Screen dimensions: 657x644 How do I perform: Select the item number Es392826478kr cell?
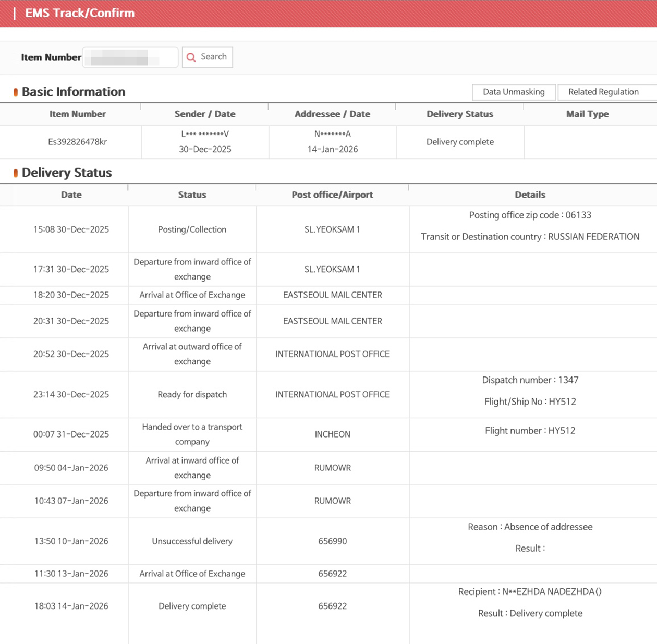[77, 142]
